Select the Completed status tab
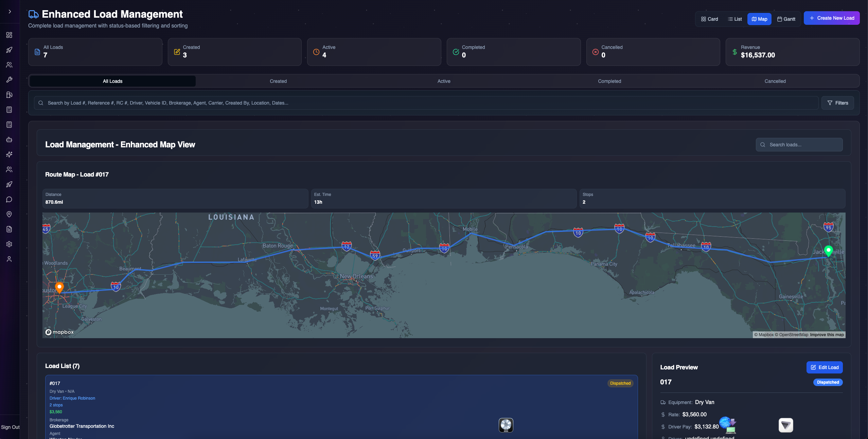Image resolution: width=868 pixels, height=439 pixels. click(609, 81)
